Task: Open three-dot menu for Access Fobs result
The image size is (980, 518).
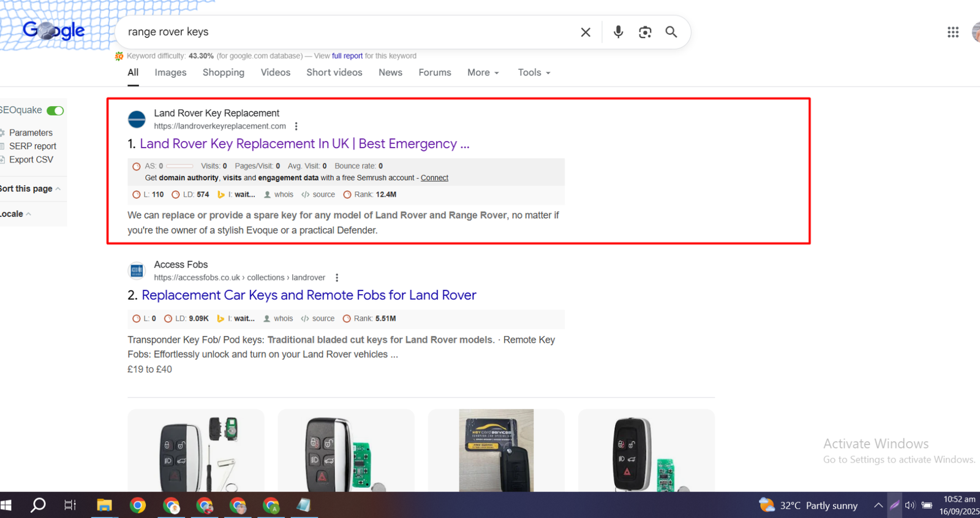Action: click(337, 278)
